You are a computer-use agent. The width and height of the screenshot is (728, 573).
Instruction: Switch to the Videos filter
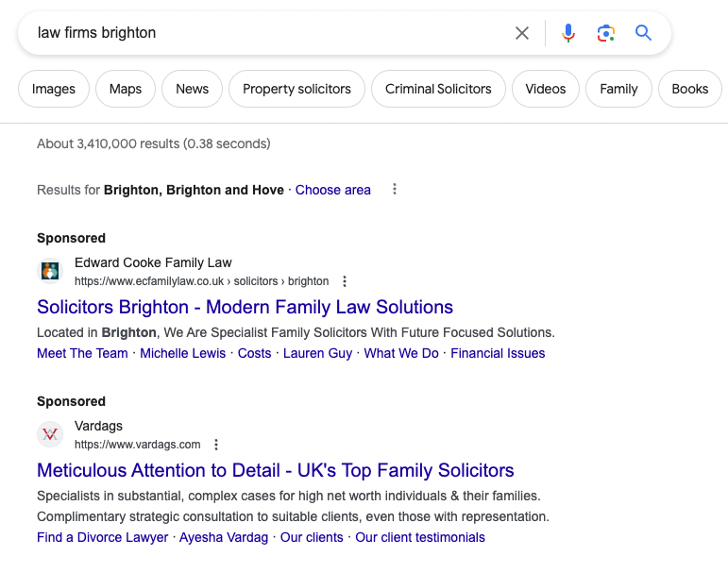coord(546,89)
